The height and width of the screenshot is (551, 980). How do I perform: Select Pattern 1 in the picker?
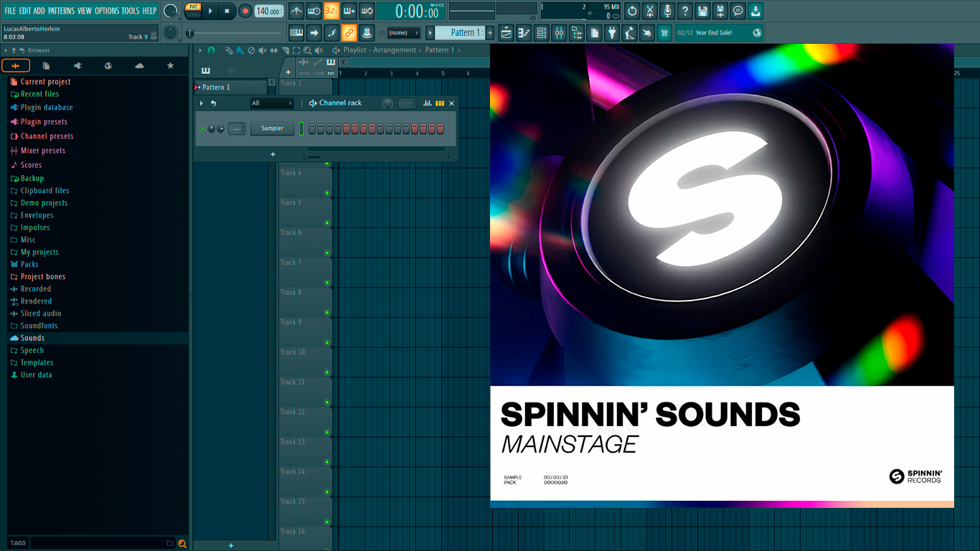pyautogui.click(x=230, y=87)
